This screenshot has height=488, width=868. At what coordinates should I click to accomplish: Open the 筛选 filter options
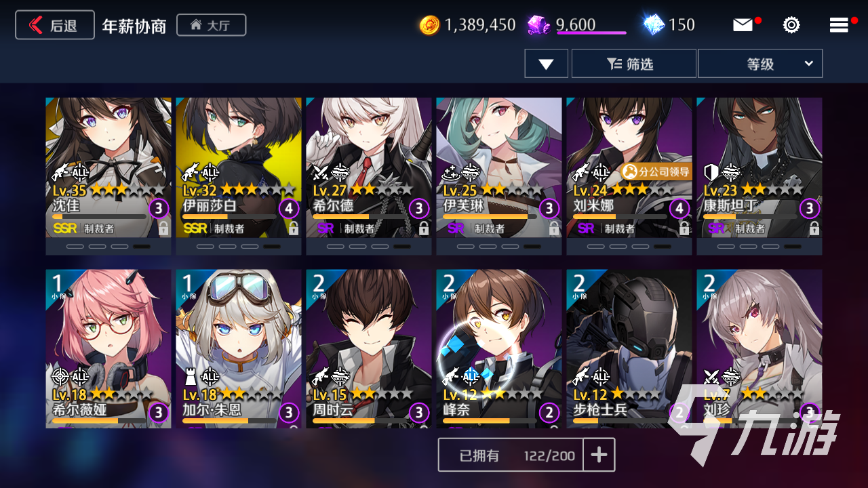(634, 64)
